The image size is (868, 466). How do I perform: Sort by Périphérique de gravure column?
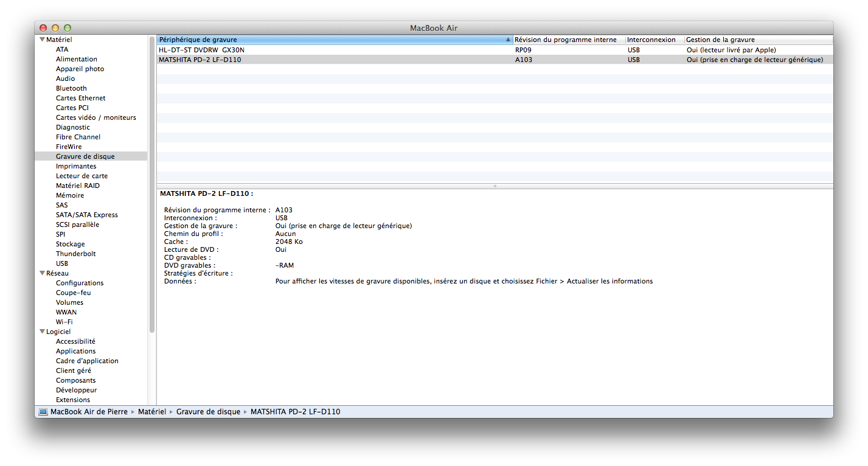335,40
